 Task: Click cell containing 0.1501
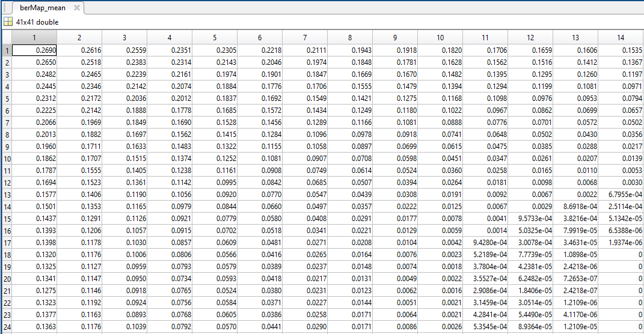click(x=34, y=207)
